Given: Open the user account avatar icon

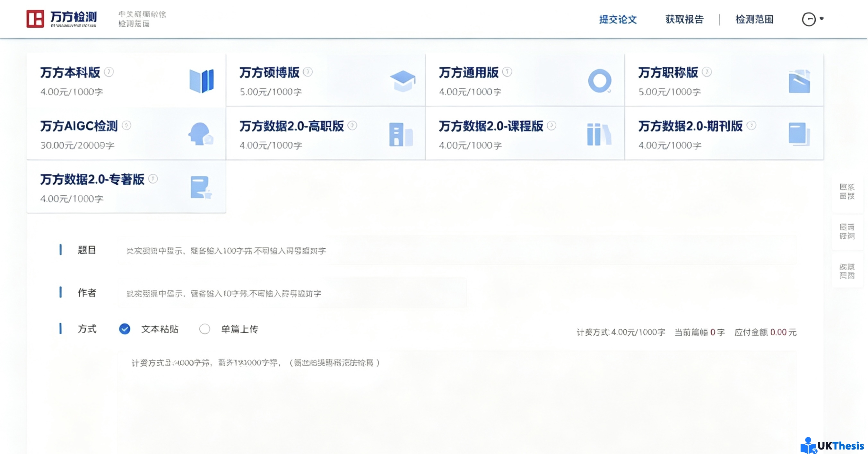Looking at the screenshot, I should point(809,19).
